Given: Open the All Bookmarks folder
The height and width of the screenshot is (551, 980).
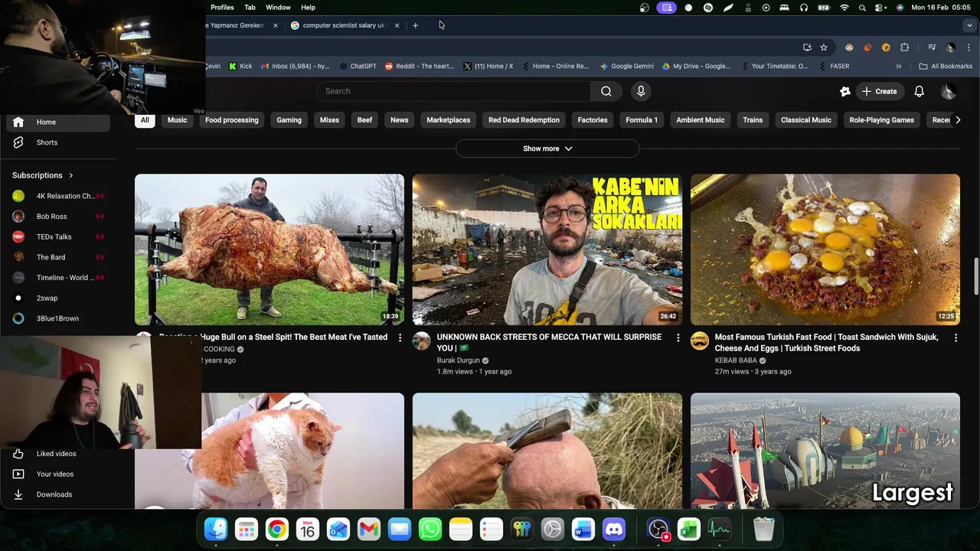Looking at the screenshot, I should (946, 67).
